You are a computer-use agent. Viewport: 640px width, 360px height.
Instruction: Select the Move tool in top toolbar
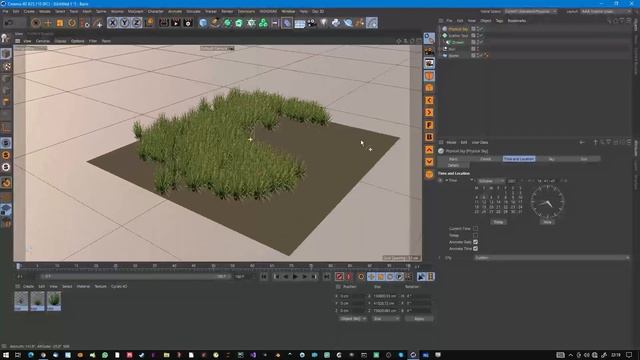[x=48, y=23]
